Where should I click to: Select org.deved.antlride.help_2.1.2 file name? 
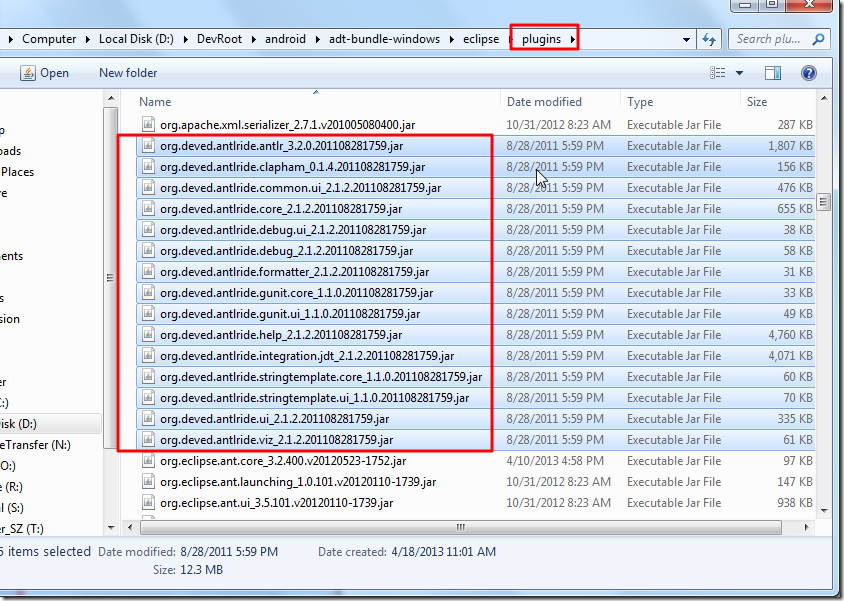[x=281, y=335]
